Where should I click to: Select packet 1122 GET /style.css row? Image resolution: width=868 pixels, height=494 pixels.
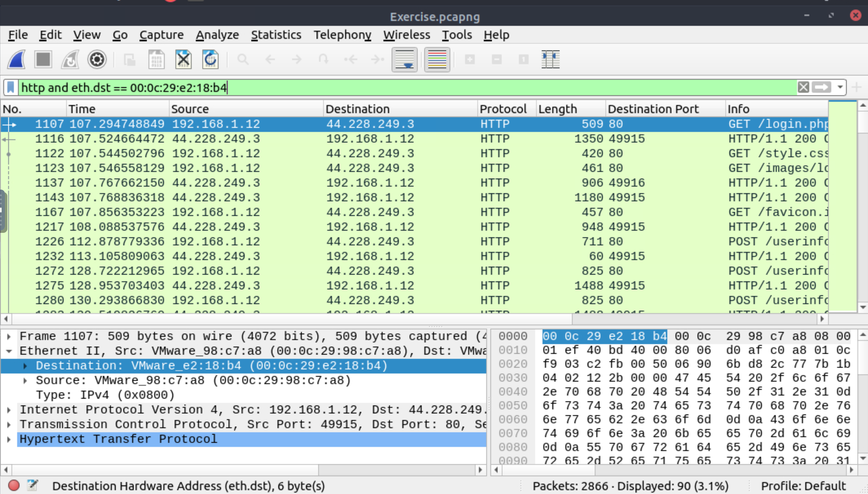coord(414,153)
